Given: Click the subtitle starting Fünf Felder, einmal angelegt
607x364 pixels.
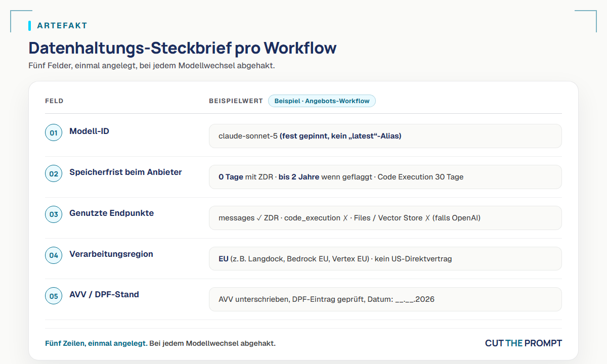Looking at the screenshot, I should (152, 66).
